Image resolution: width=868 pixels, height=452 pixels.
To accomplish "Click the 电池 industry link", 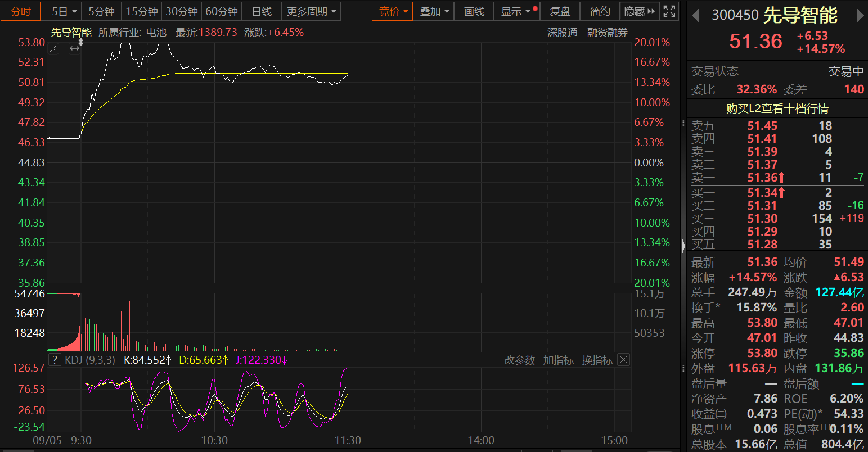I will point(156,33).
